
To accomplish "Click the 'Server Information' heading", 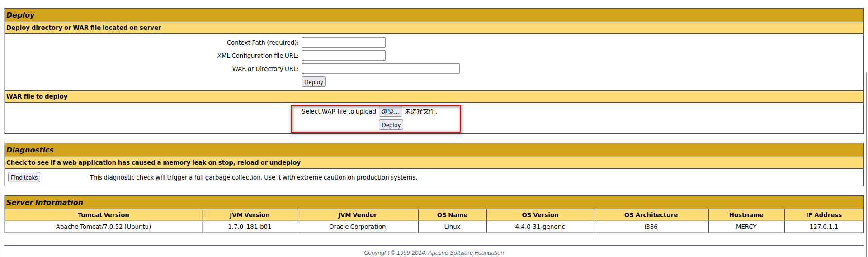I will 45,202.
